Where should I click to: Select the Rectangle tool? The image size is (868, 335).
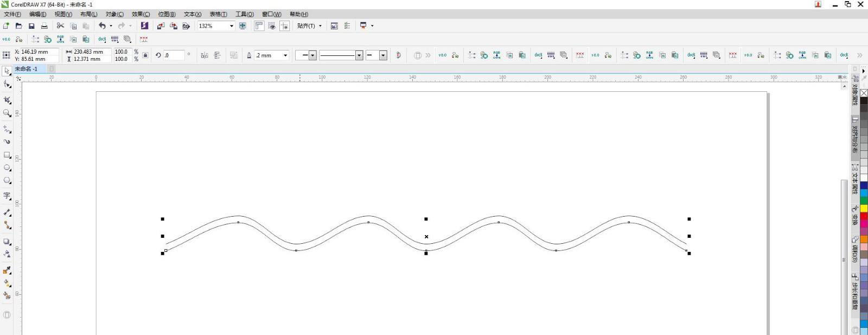[7, 155]
